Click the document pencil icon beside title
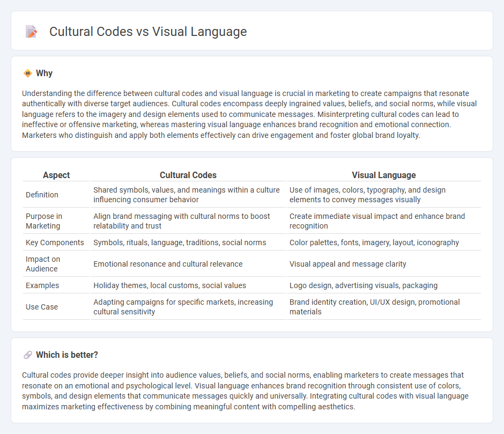The image size is (504, 434). (x=31, y=32)
